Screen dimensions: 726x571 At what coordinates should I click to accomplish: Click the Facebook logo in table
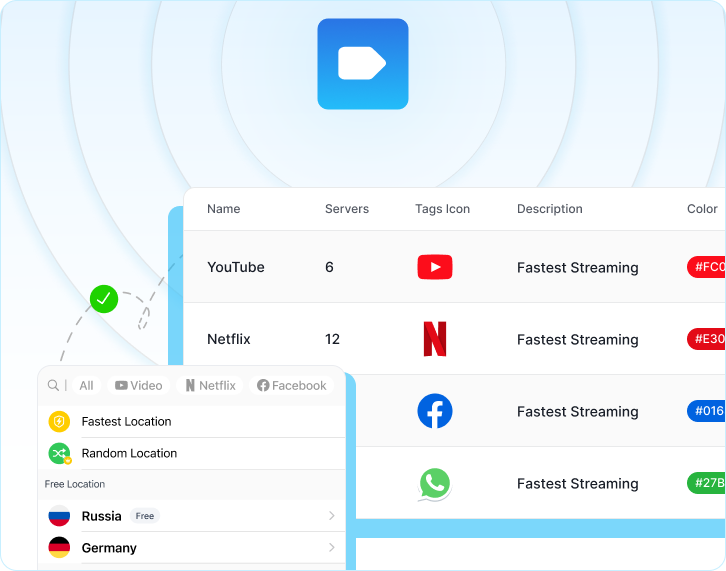click(x=434, y=411)
